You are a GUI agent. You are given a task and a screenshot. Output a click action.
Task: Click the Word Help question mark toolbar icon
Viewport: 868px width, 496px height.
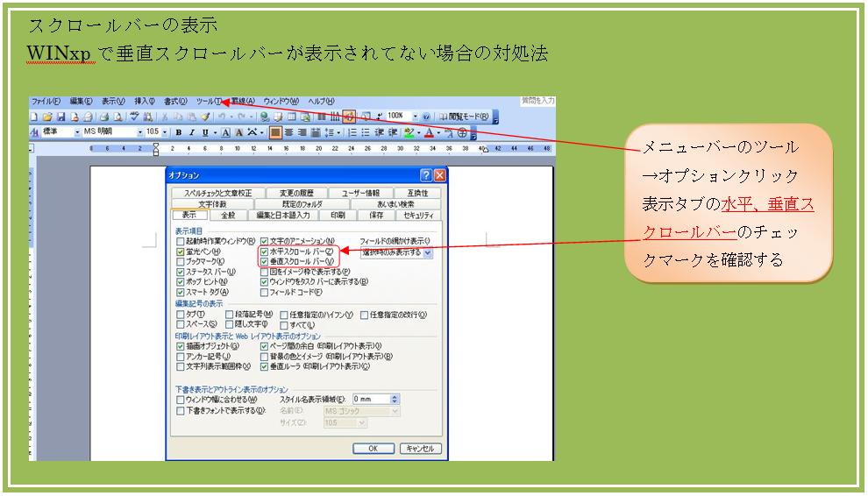tap(426, 117)
